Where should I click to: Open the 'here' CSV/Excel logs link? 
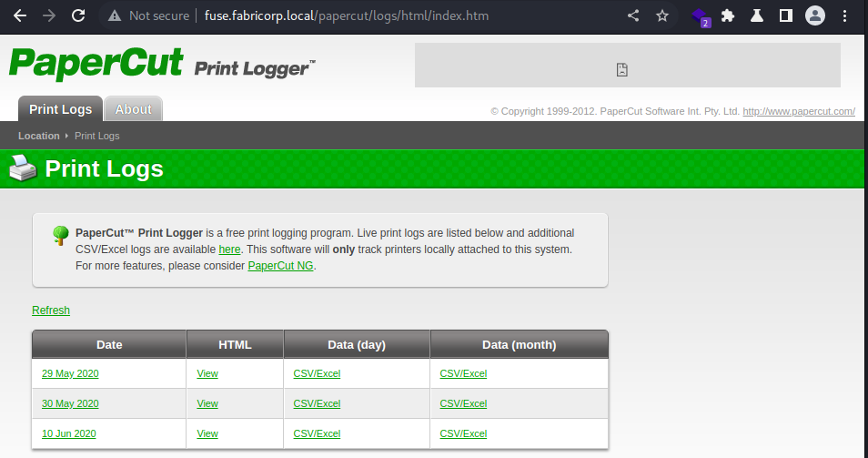229,249
